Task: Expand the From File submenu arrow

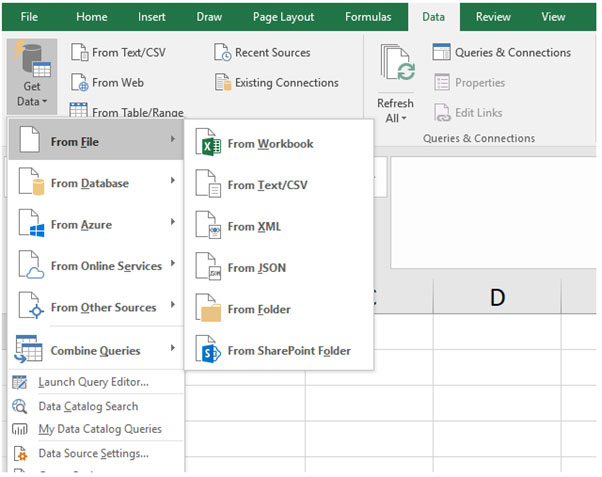Action: point(173,139)
